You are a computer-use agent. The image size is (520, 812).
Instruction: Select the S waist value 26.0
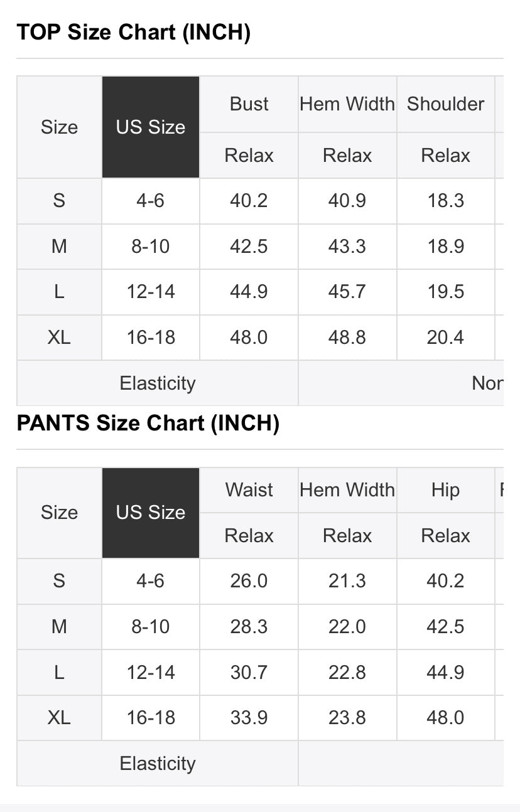(249, 581)
